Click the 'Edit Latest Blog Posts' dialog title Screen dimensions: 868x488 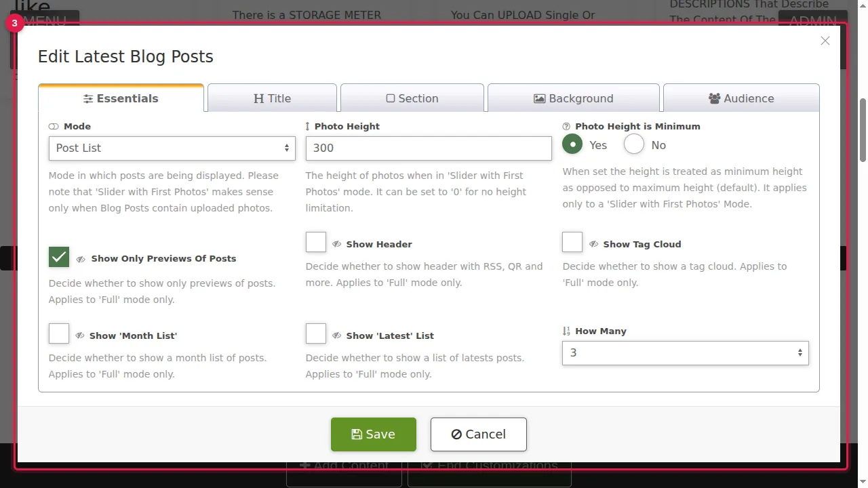125,57
